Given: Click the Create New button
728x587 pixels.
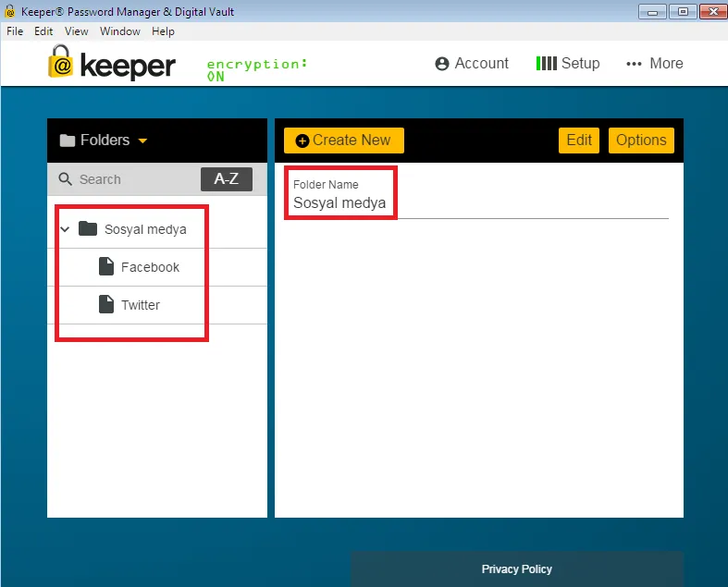Looking at the screenshot, I should point(343,141).
